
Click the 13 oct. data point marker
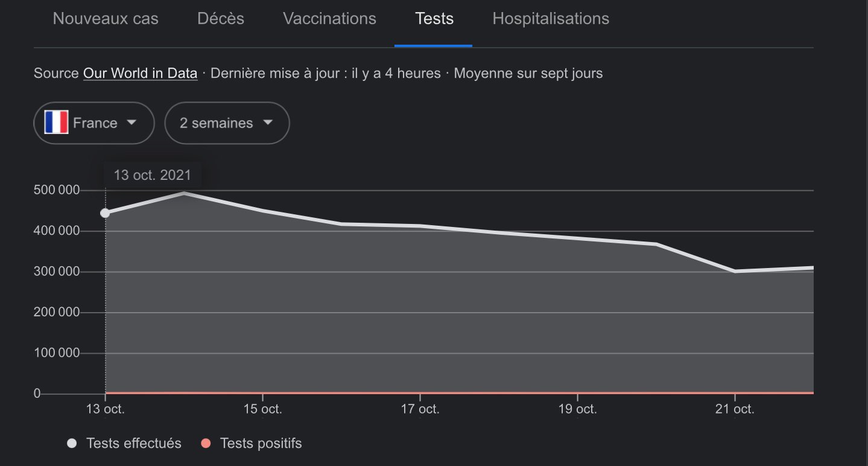click(x=105, y=213)
